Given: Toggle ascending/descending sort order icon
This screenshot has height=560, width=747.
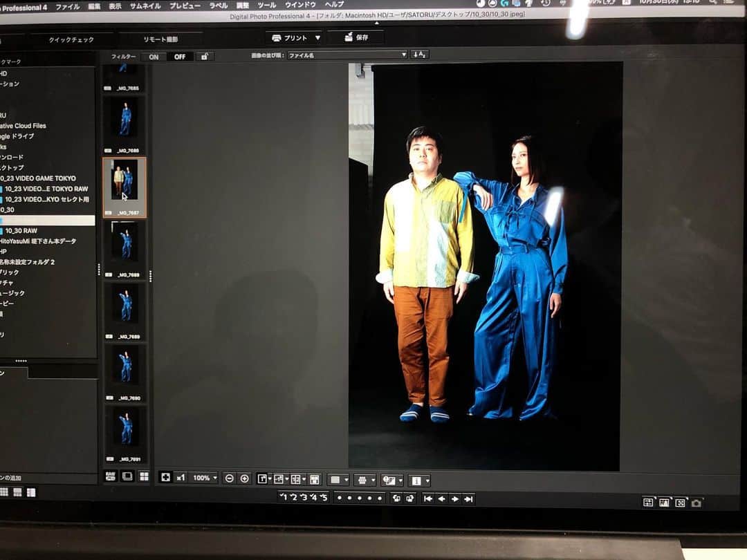Looking at the screenshot, I should click(x=419, y=55).
